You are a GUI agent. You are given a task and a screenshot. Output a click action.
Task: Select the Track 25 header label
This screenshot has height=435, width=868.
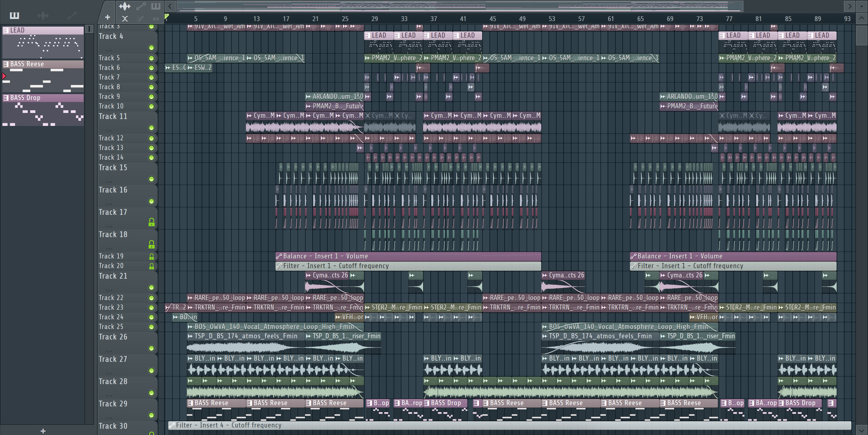(x=111, y=327)
